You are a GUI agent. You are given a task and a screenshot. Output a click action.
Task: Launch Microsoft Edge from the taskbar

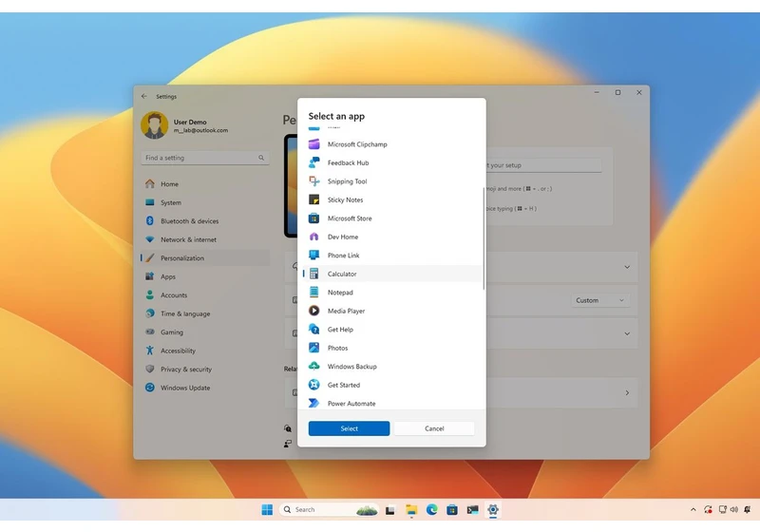pos(431,510)
